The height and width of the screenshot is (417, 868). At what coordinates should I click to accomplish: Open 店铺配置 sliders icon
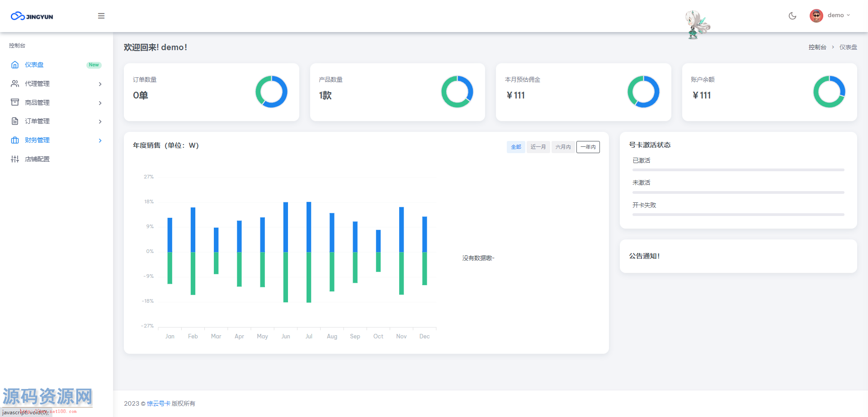pyautogui.click(x=15, y=159)
